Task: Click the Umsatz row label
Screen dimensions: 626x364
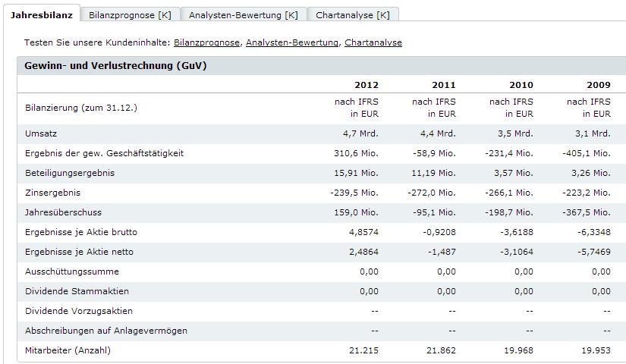Action: [x=41, y=133]
